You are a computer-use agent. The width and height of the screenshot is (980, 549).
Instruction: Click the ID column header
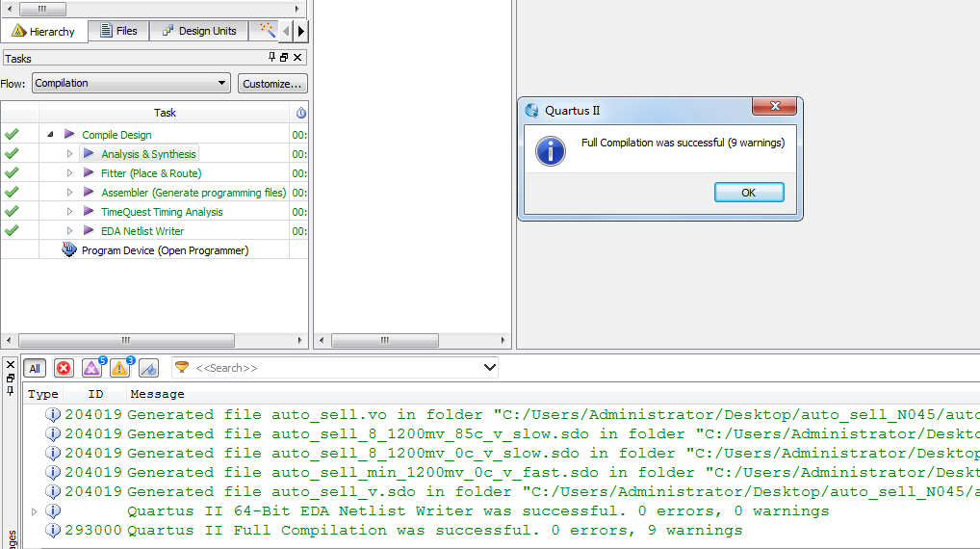[95, 394]
